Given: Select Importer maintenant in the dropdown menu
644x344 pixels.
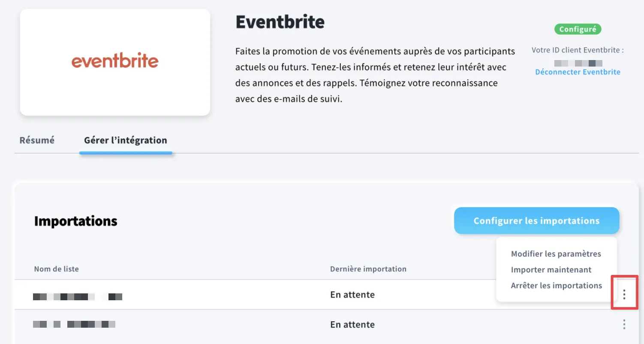Looking at the screenshot, I should 551,270.
